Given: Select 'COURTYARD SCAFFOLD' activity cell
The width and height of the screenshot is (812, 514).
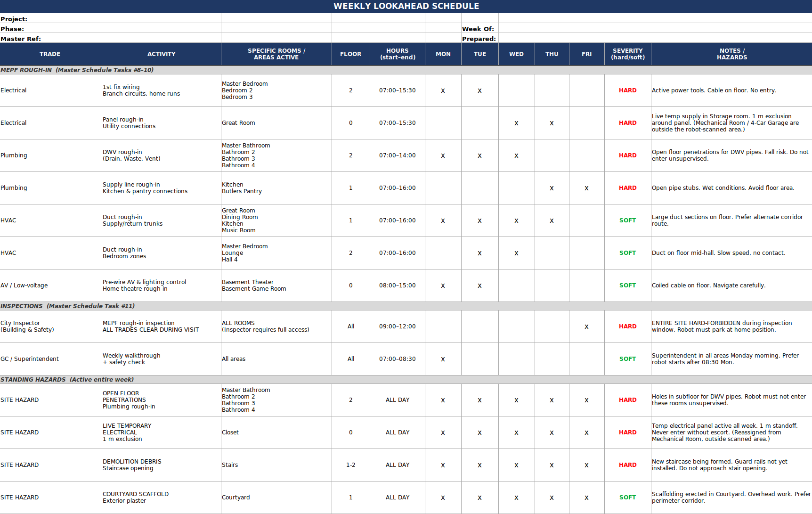Looking at the screenshot, I should [162, 498].
